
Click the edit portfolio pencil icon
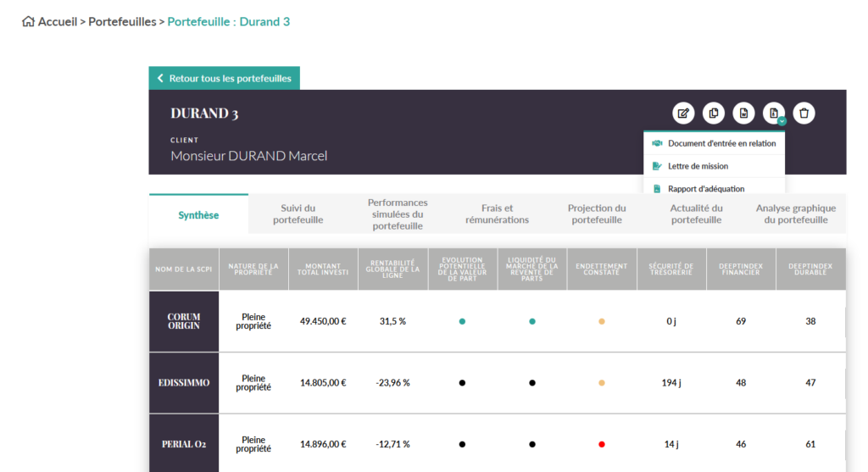point(683,114)
